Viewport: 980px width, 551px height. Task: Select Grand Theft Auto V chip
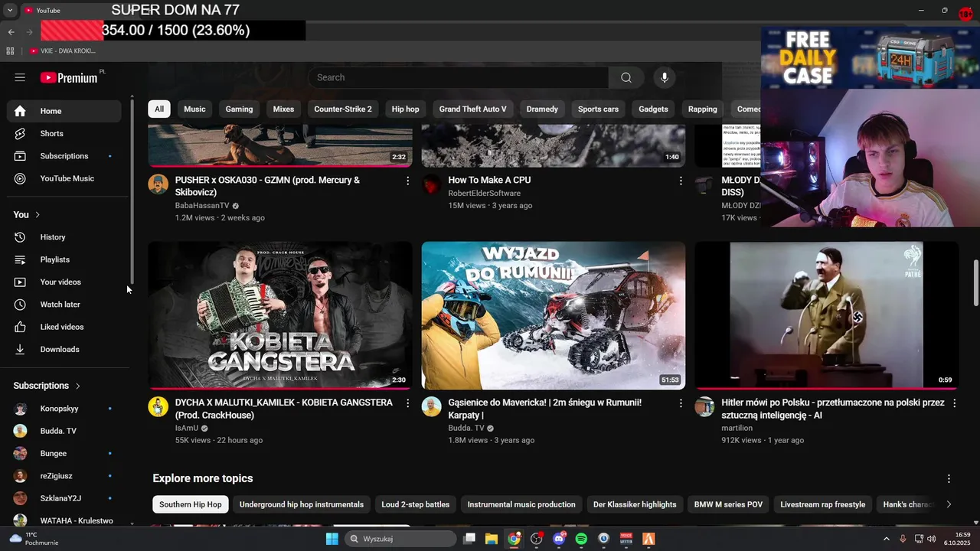[472, 109]
